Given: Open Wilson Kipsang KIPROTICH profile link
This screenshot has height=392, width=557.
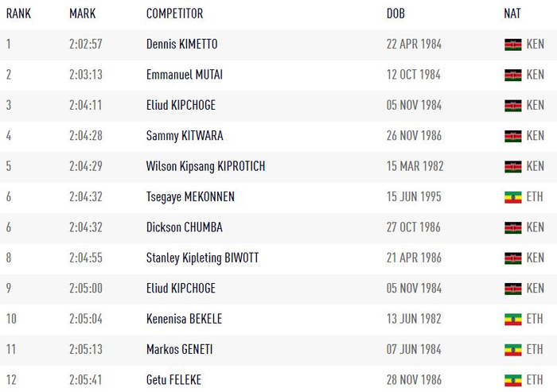Looking at the screenshot, I should pos(205,166).
